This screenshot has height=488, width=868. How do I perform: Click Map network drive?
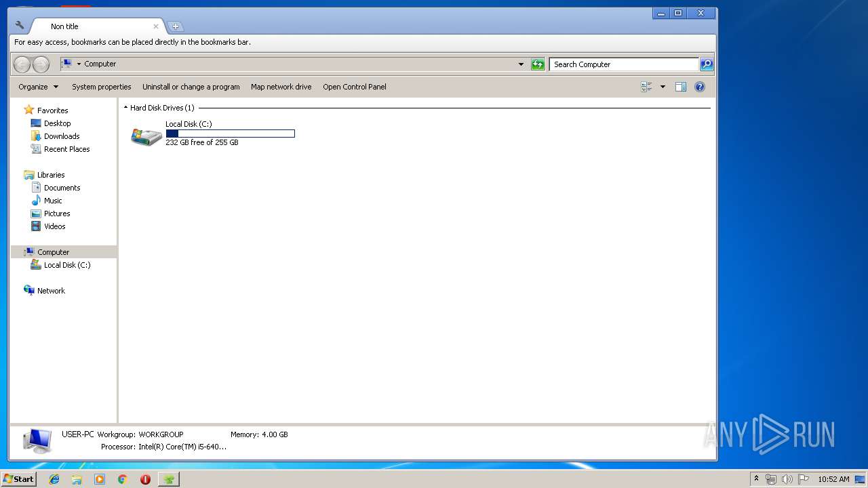coord(281,87)
